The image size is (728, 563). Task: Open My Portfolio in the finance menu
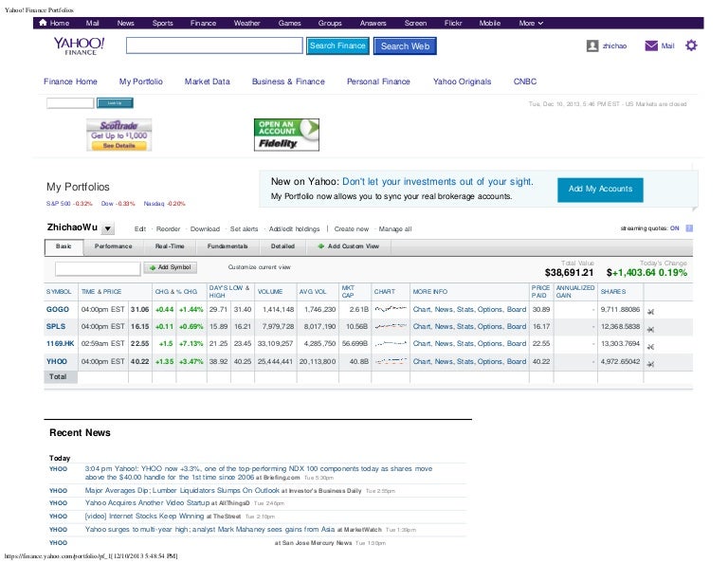pyautogui.click(x=140, y=82)
